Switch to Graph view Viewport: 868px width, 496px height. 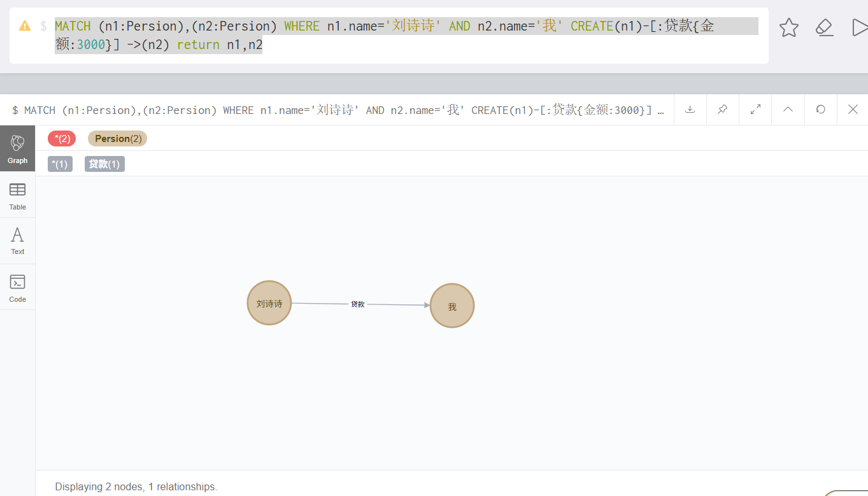pyautogui.click(x=18, y=149)
